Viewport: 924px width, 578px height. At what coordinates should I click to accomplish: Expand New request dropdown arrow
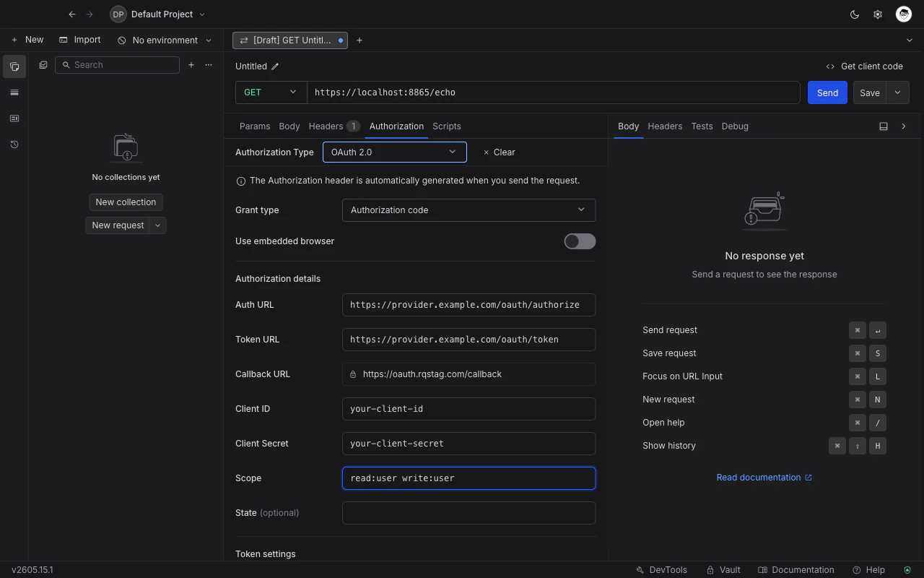(x=158, y=225)
